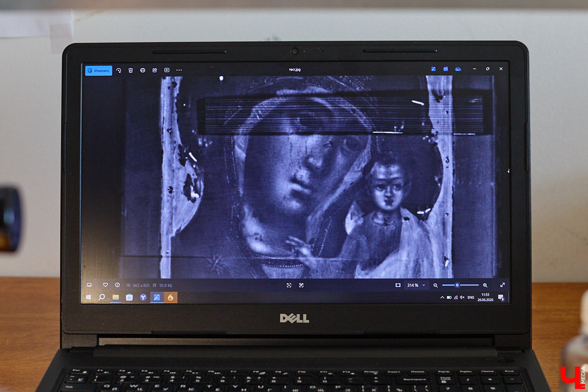Screen dimensions: 588x392
Task: Delete the photo using the trash icon
Action: pos(131,71)
